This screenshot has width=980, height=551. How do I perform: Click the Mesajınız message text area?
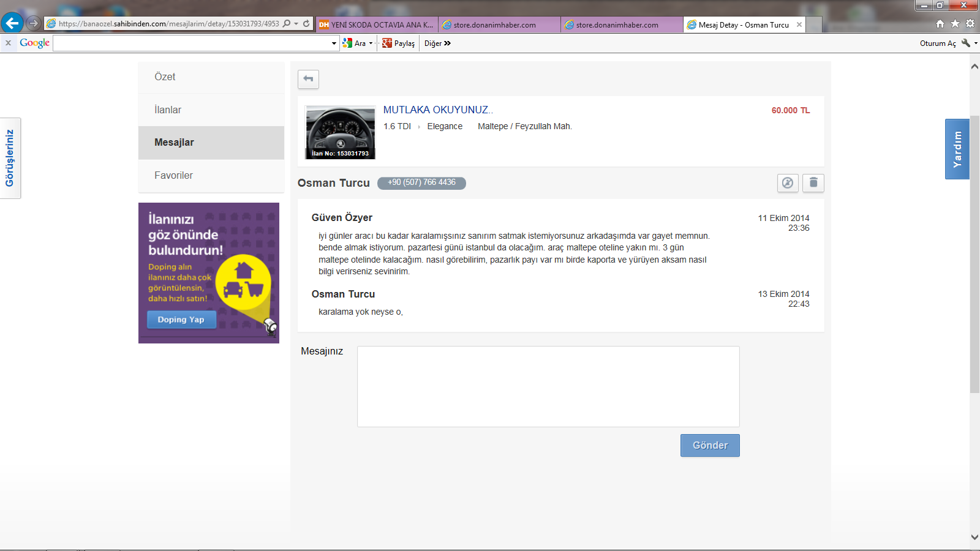548,386
